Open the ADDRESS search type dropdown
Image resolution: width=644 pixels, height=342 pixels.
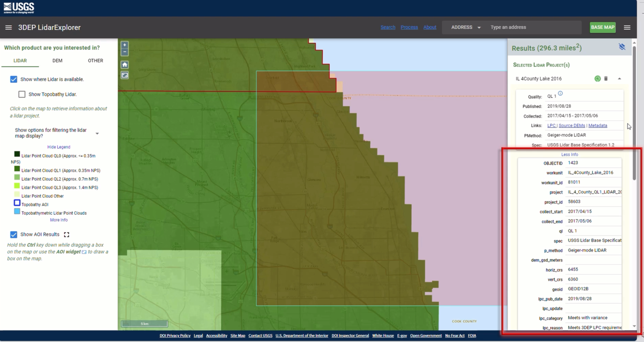click(x=464, y=27)
